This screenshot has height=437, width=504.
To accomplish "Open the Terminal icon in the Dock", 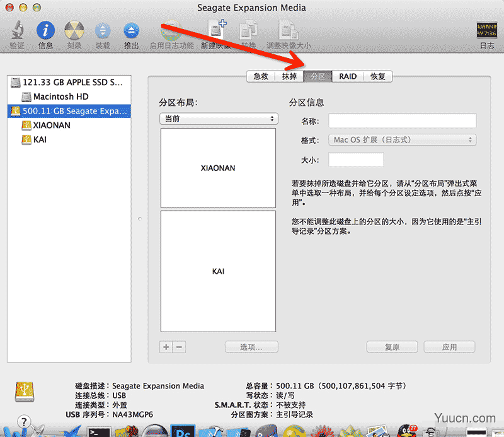I will pos(100,431).
